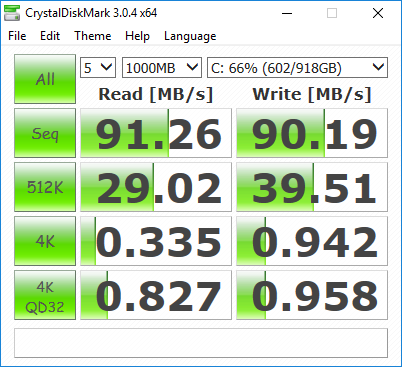Start the 512K benchmark test
The height and width of the screenshot is (367, 402).
pyautogui.click(x=45, y=187)
